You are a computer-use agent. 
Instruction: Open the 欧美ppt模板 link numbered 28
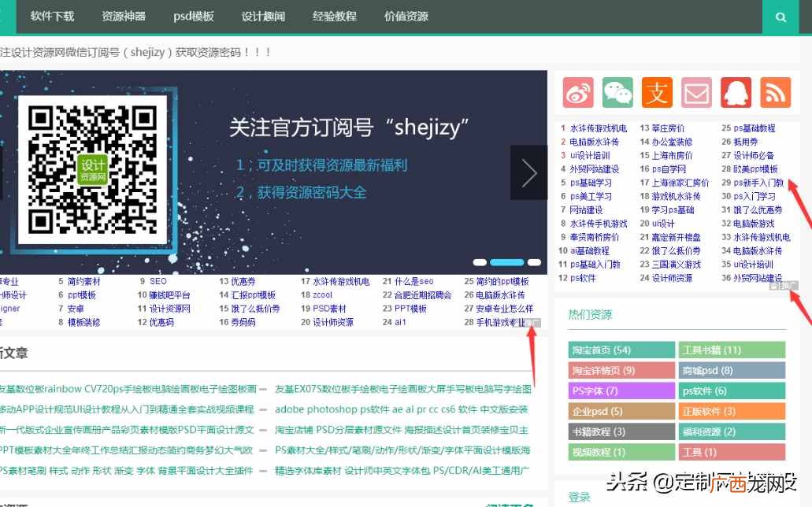pyautogui.click(x=755, y=168)
